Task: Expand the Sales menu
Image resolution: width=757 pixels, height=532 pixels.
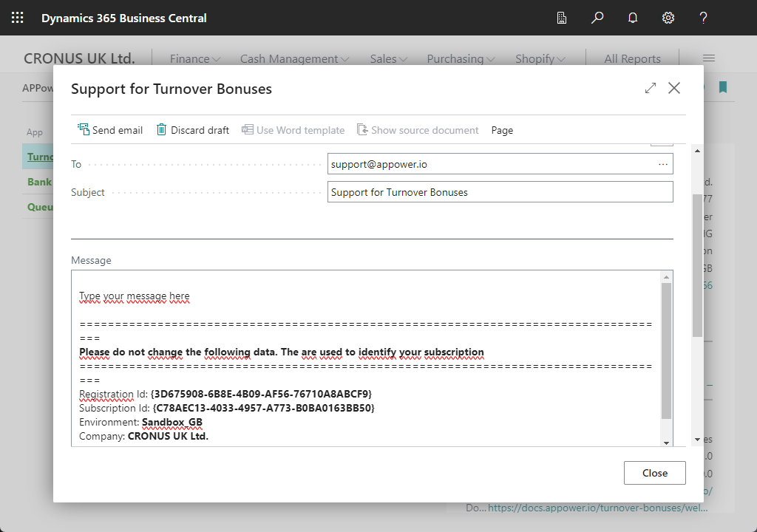Action: [389, 59]
